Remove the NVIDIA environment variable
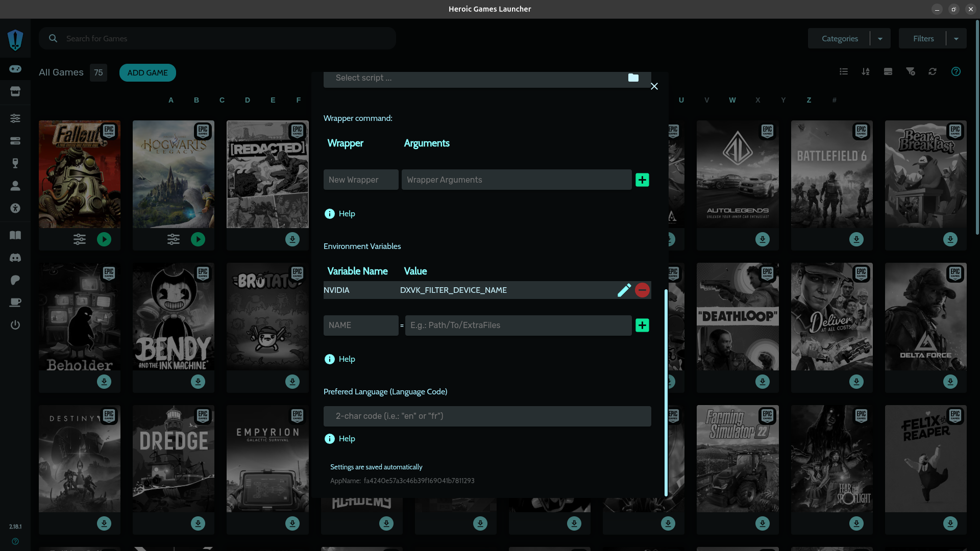This screenshot has height=551, width=980. click(642, 290)
